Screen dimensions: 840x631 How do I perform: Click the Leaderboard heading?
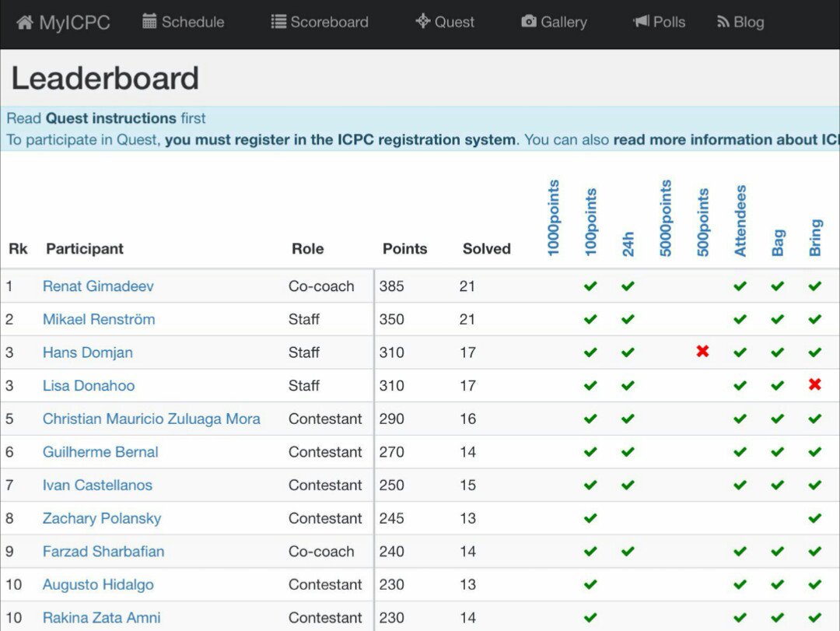[x=105, y=79]
